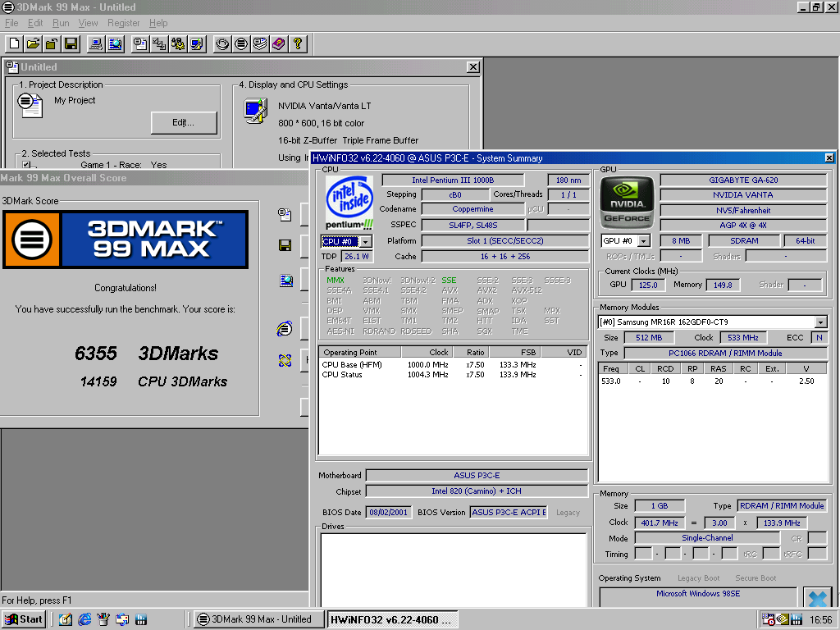This screenshot has height=630, width=840.
Task: Click the Internet Explorer icon beside score panel
Action: click(x=285, y=328)
